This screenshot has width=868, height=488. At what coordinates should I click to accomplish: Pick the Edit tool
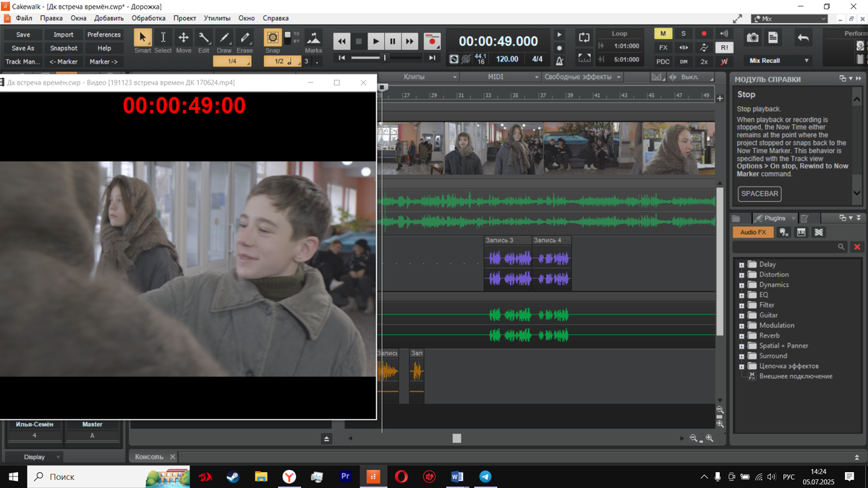tap(204, 38)
